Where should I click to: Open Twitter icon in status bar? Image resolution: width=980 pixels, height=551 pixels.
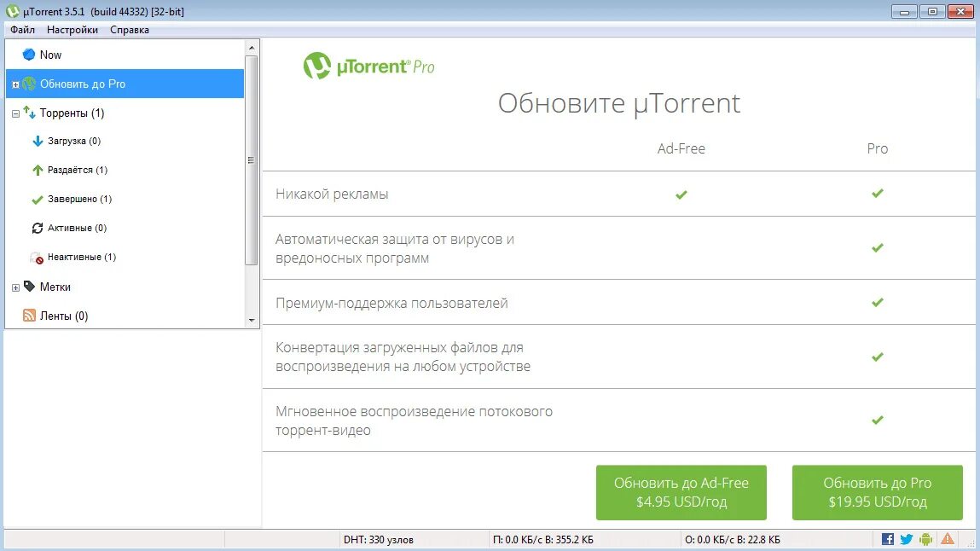pos(907,538)
